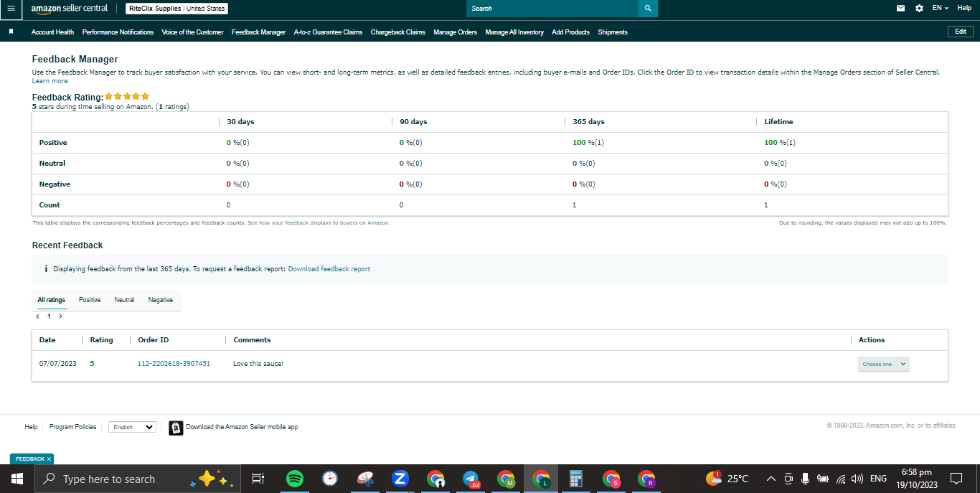Click the Program Policies footer link
The width and height of the screenshot is (980, 493).
tap(72, 427)
